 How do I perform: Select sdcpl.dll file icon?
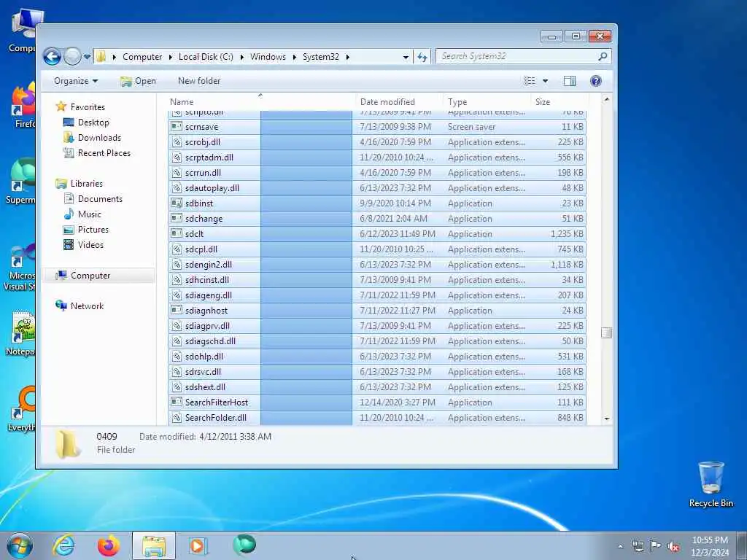click(177, 249)
